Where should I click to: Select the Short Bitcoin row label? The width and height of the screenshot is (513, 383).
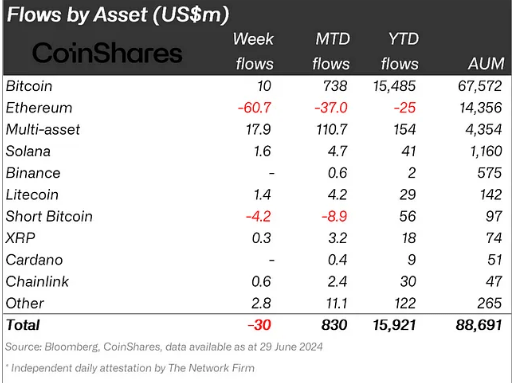coord(49,216)
